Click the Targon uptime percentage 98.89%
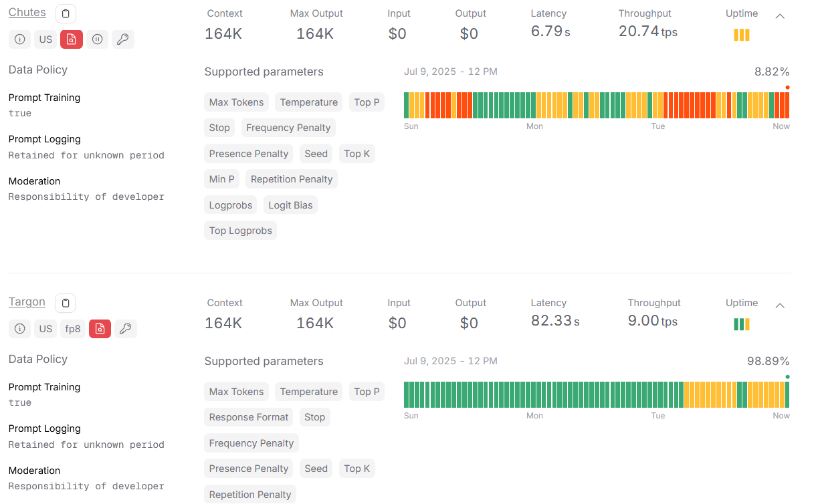The image size is (818, 504). point(769,361)
